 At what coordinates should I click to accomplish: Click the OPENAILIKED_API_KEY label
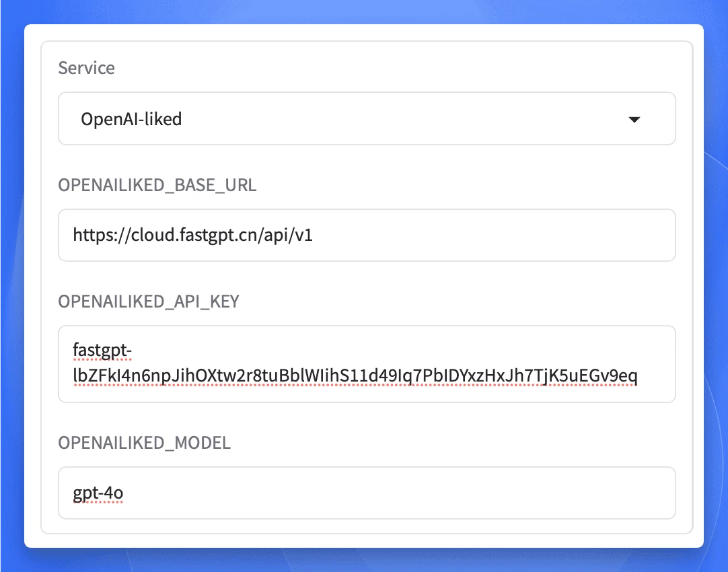coord(149,301)
